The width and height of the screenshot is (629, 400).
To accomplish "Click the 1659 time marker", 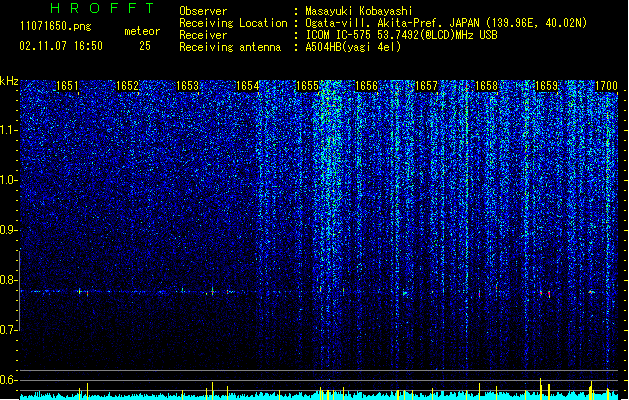I will click(546, 86).
